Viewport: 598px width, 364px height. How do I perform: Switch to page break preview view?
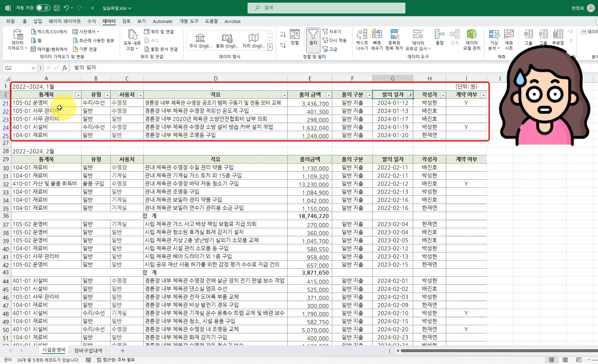[x=579, y=360]
